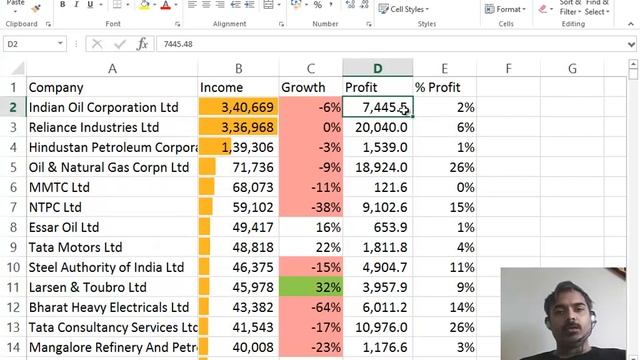Screen dimensions: 640x360
Task: Select column D header
Action: point(378,68)
